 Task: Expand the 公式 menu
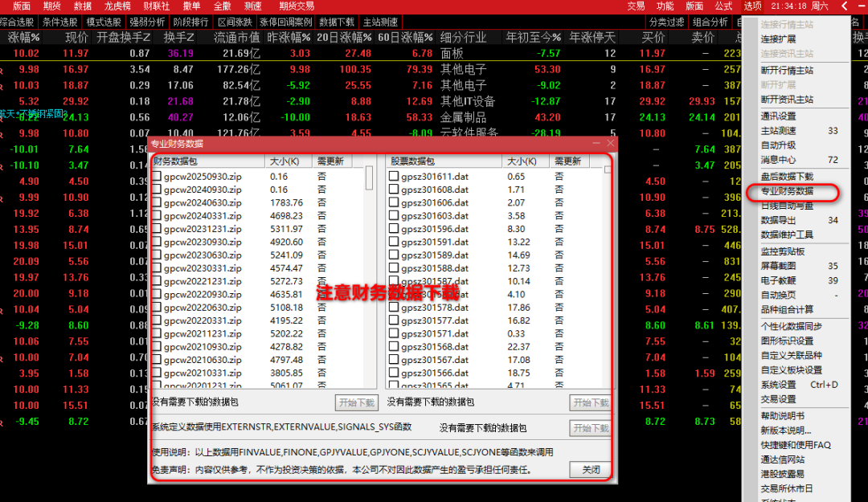point(723,6)
